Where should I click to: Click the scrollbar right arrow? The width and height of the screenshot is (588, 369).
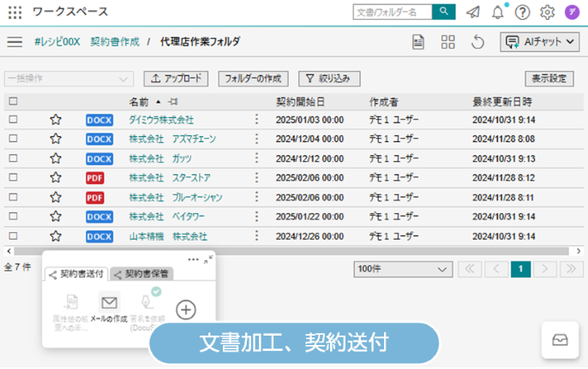[579, 251]
